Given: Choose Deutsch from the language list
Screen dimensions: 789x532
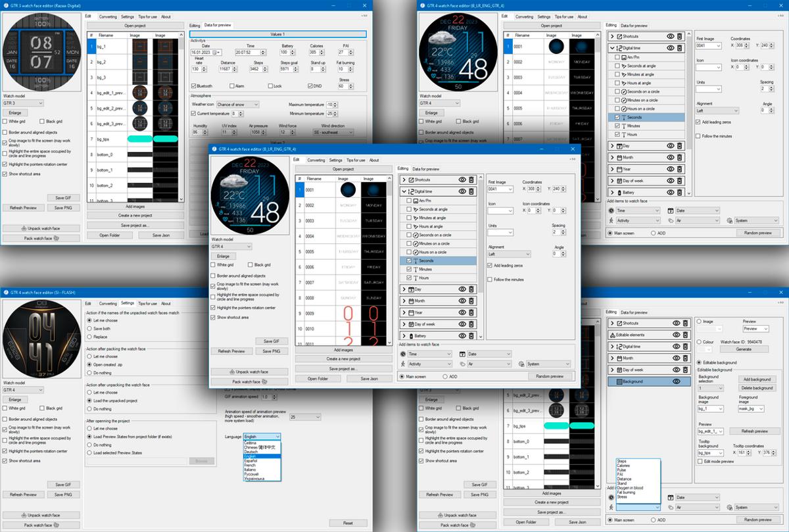Looking at the screenshot, I should click(x=251, y=452).
